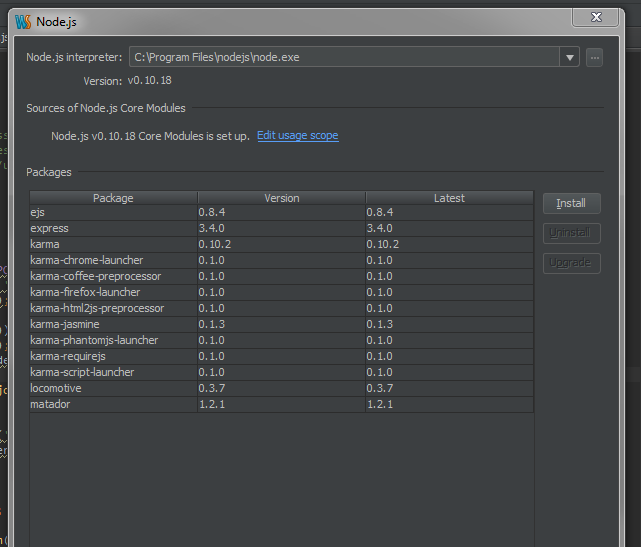641x547 pixels.
Task: Open the Edit usage scope link
Action: click(x=298, y=135)
